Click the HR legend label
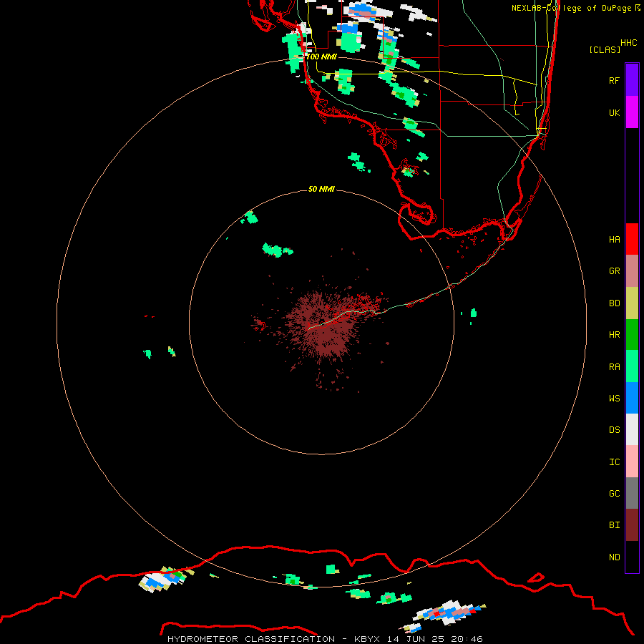 (614, 335)
